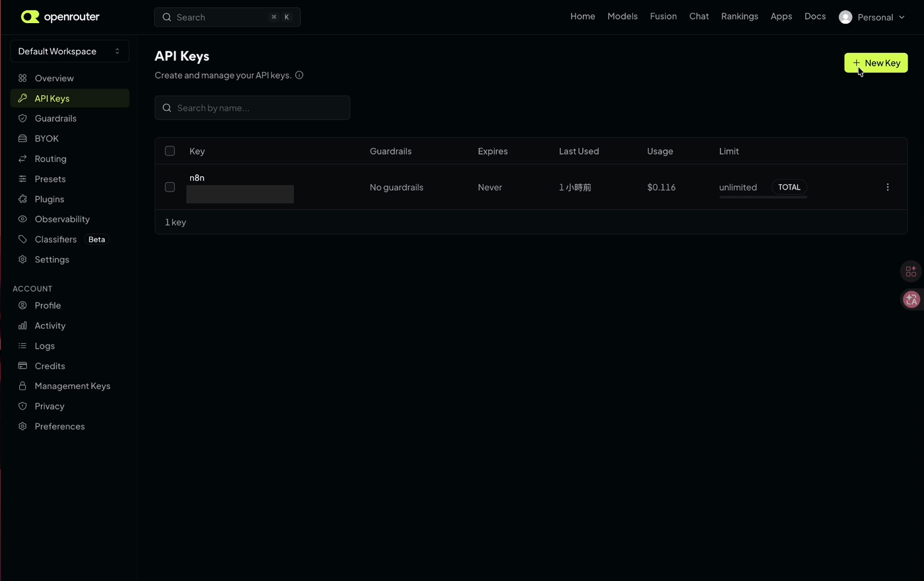The image size is (924, 581).
Task: Click the TOTAL badge in Limit column
Action: [789, 188]
